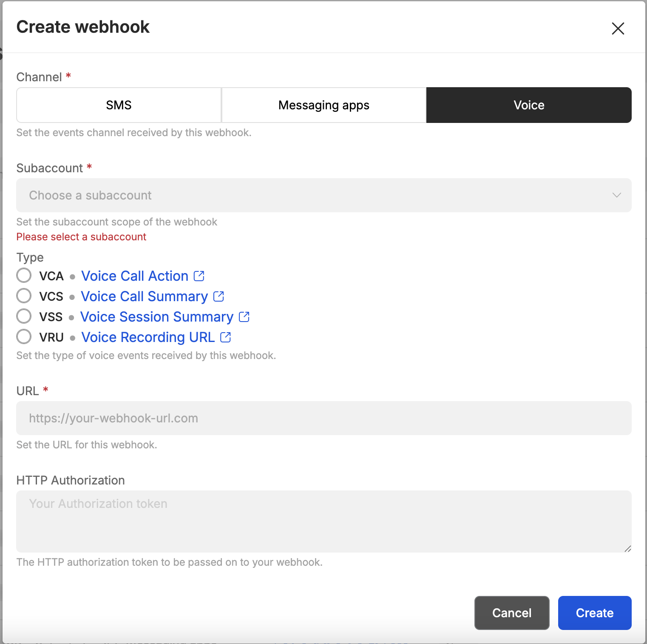Screen dimensions: 647x644
Task: Select the Voice channel tab
Action: tap(529, 105)
